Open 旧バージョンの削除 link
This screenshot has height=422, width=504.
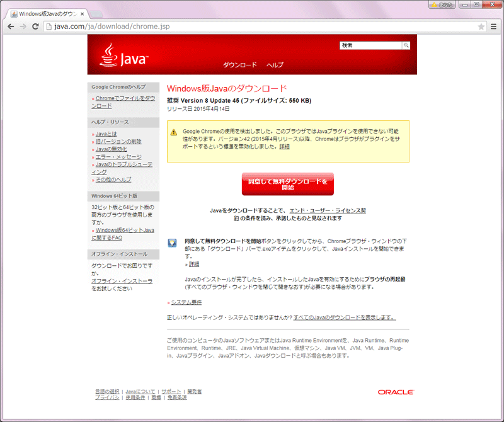click(x=118, y=142)
